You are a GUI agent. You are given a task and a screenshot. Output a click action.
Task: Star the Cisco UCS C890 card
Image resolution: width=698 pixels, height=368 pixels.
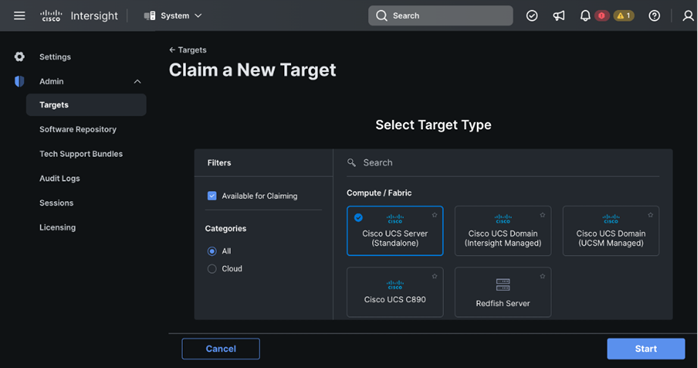tap(434, 276)
